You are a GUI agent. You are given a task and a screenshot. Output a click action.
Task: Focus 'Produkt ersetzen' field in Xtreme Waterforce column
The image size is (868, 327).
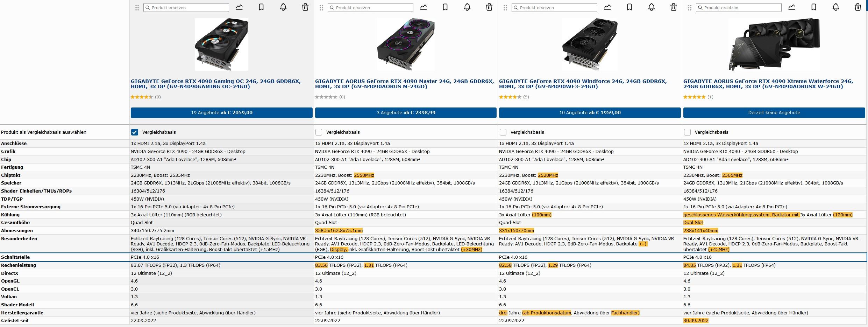pos(739,8)
